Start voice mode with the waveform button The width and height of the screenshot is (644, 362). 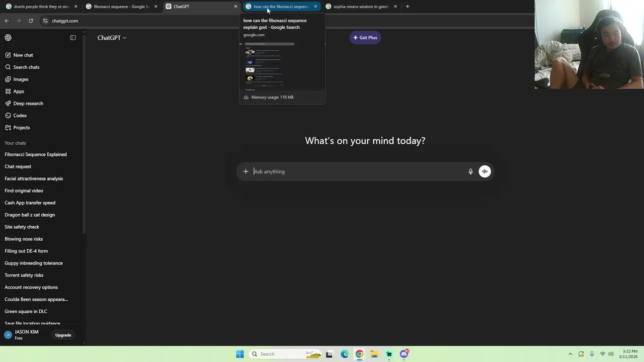[485, 171]
